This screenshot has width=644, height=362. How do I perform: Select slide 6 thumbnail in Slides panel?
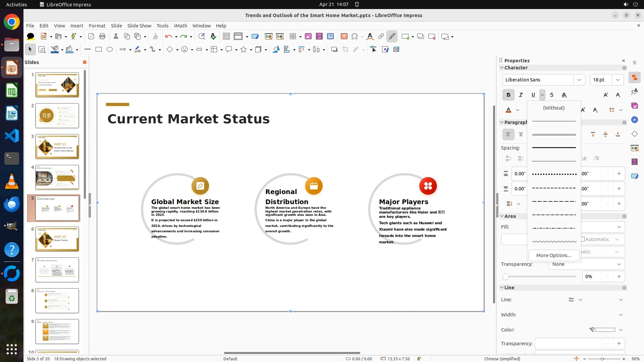coord(57,239)
